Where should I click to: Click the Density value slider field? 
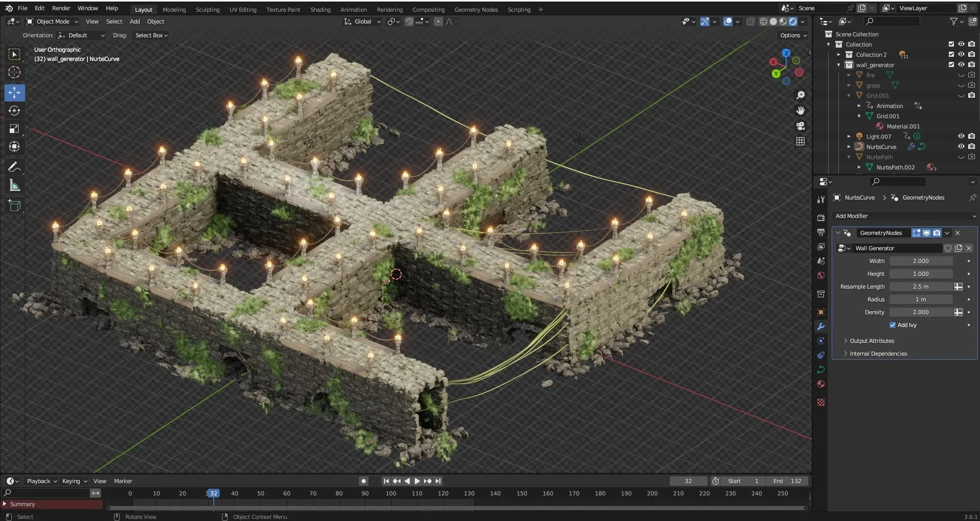pos(921,312)
